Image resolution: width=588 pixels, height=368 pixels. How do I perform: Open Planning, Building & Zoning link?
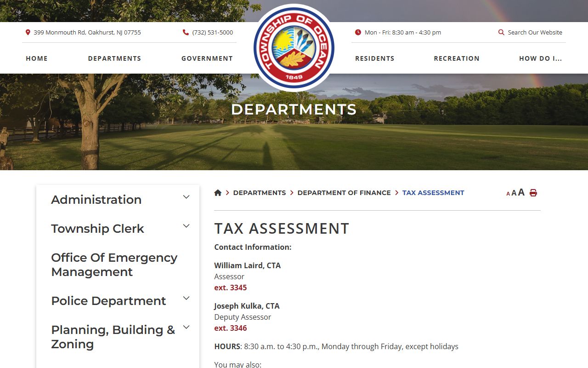click(113, 337)
